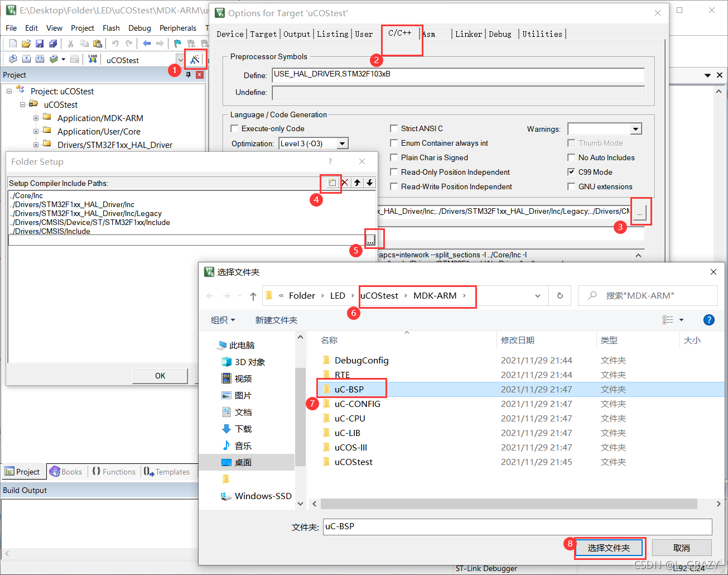The image size is (728, 575).
Task: Go up one level in folder dialog
Action: (x=253, y=296)
